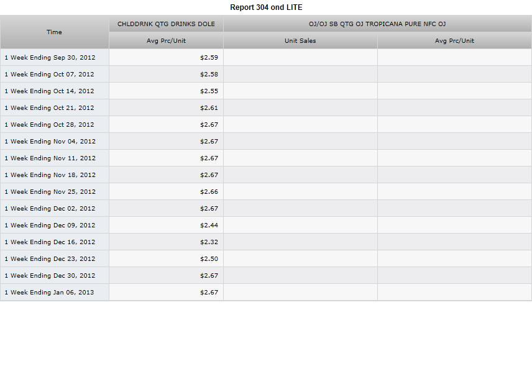Image resolution: width=532 pixels, height=392 pixels.
Task: Click the $2.67 value for Nov 18
Action: point(209,175)
